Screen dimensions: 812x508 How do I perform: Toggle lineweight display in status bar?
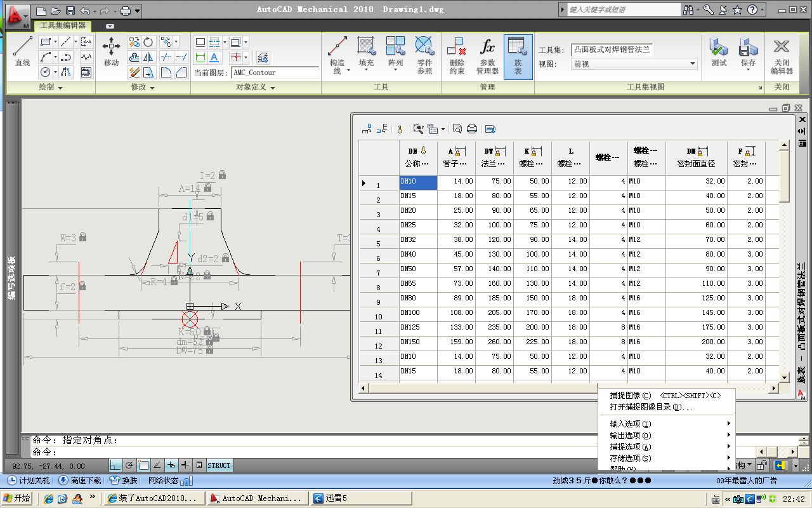[x=185, y=465]
